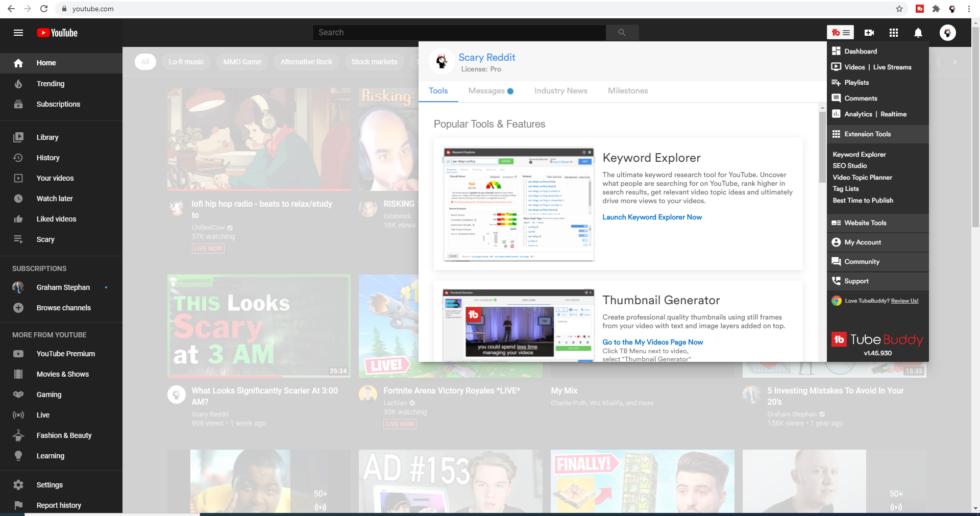Click Go to the My Videos Page Now
Image resolution: width=980 pixels, height=516 pixels.
(652, 342)
